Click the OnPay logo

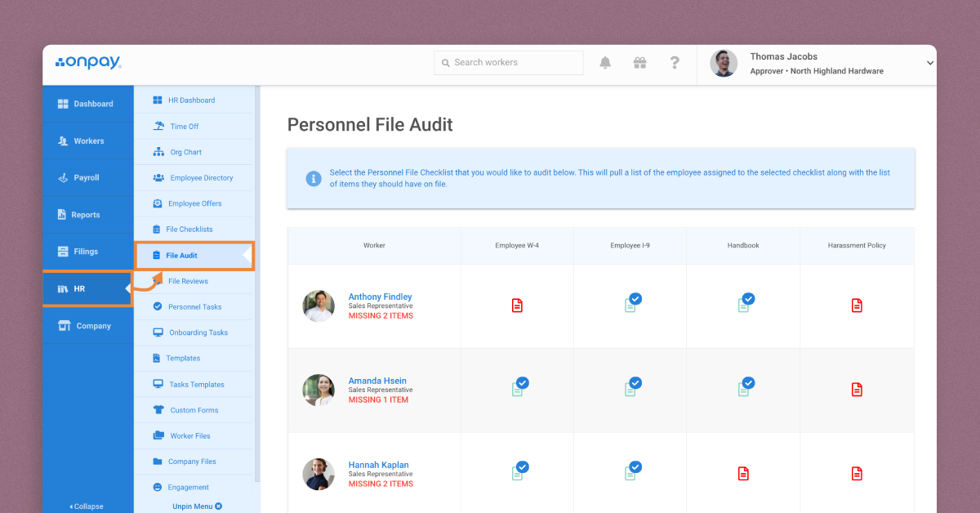tap(88, 62)
